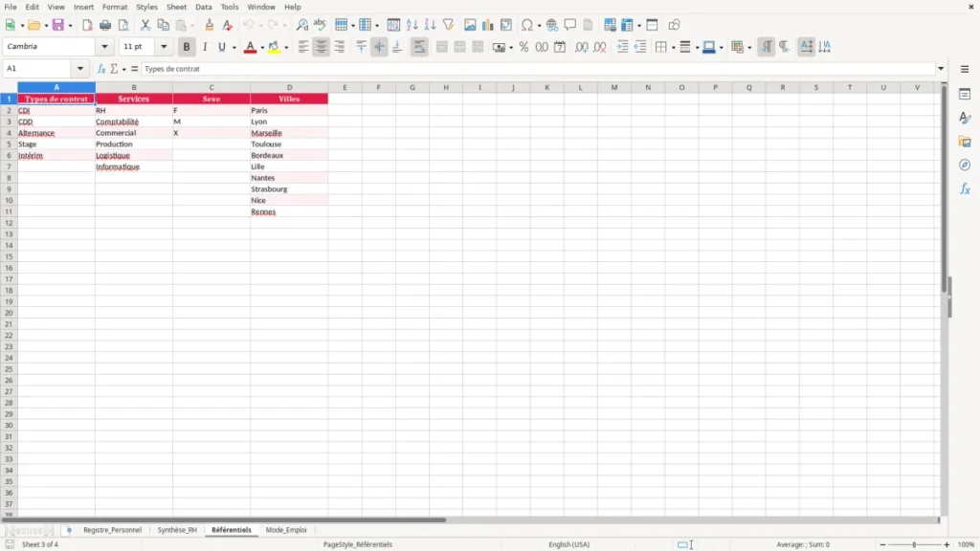Toggle Italic formatting
The height and width of the screenshot is (551, 980).
tap(205, 47)
